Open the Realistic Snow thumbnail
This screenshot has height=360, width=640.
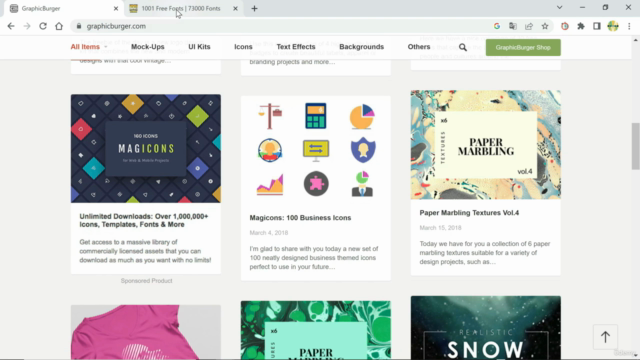click(x=486, y=328)
